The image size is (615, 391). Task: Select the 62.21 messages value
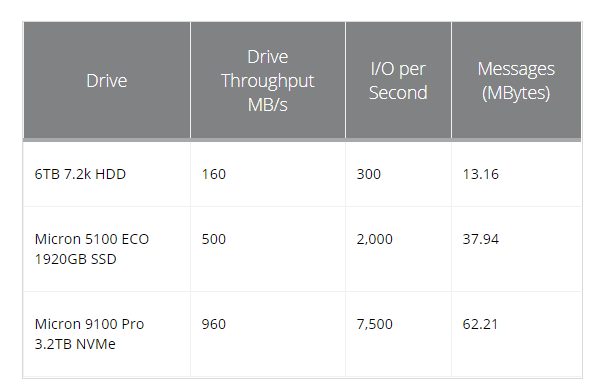click(480, 324)
